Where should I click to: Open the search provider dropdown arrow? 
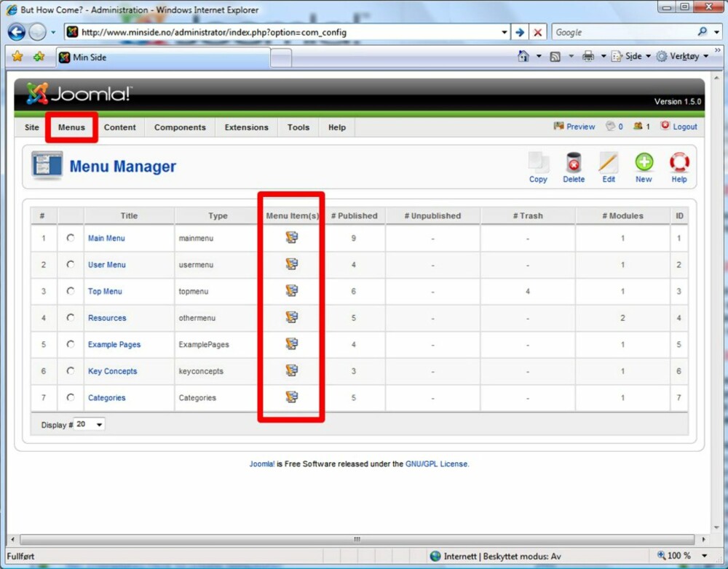coord(717,32)
